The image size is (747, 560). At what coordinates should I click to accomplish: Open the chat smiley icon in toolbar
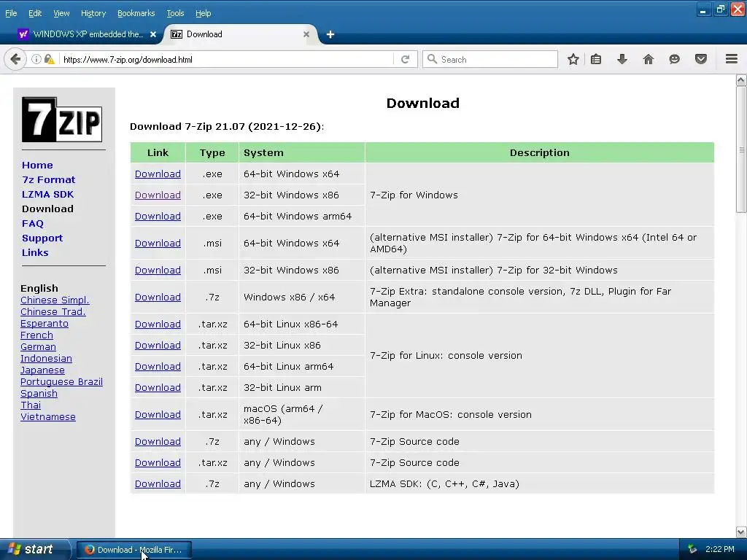point(675,60)
